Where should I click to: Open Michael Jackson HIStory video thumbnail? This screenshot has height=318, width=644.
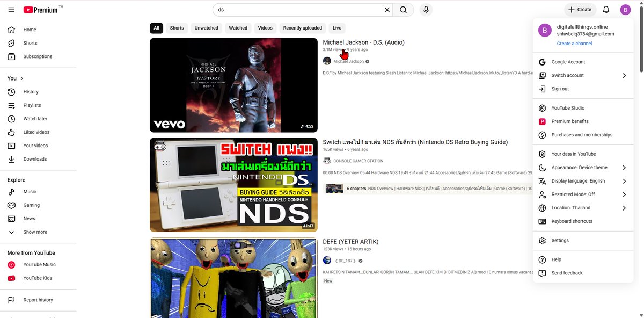pos(233,85)
